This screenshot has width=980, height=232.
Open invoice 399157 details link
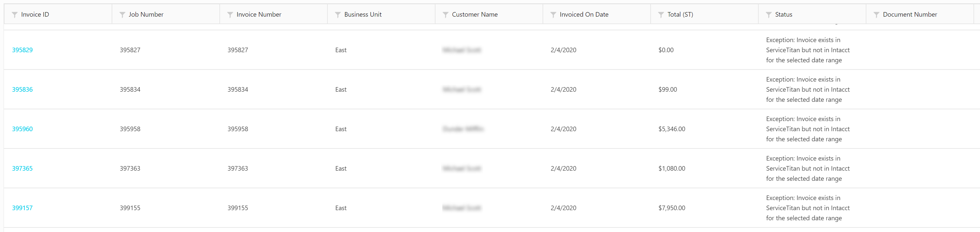[22, 208]
